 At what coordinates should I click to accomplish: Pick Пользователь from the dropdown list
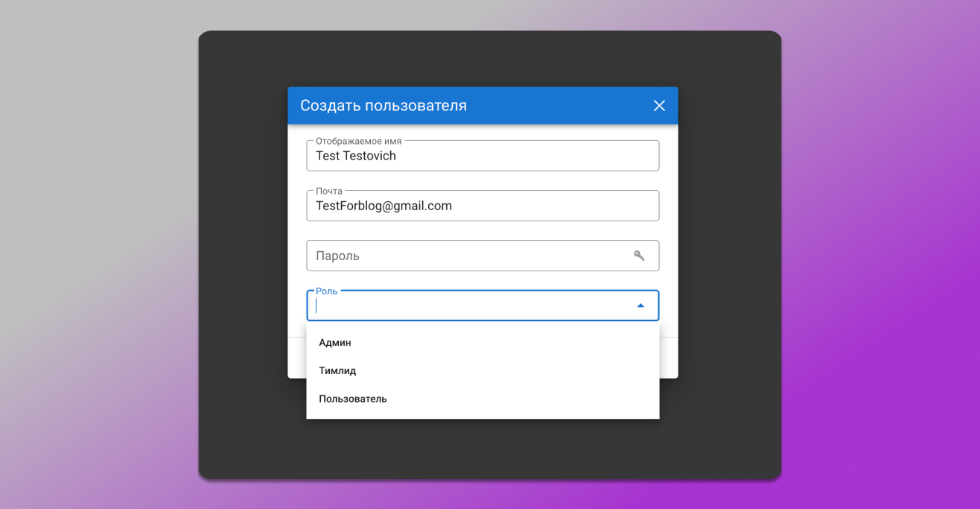pyautogui.click(x=353, y=399)
